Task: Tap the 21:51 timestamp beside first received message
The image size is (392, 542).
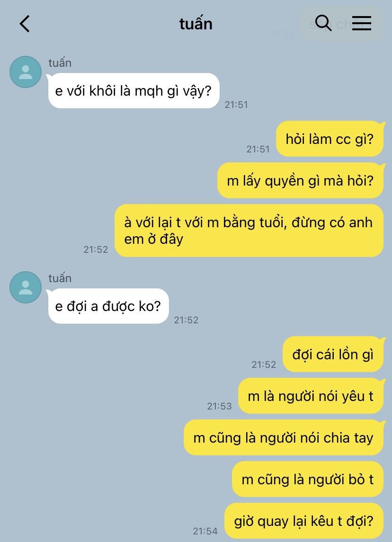Action: coord(236,105)
